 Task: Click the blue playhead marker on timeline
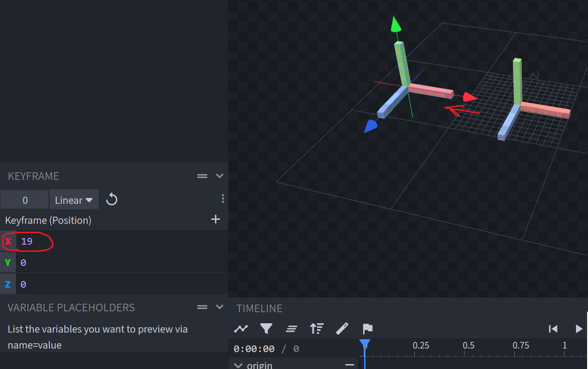[x=365, y=343]
